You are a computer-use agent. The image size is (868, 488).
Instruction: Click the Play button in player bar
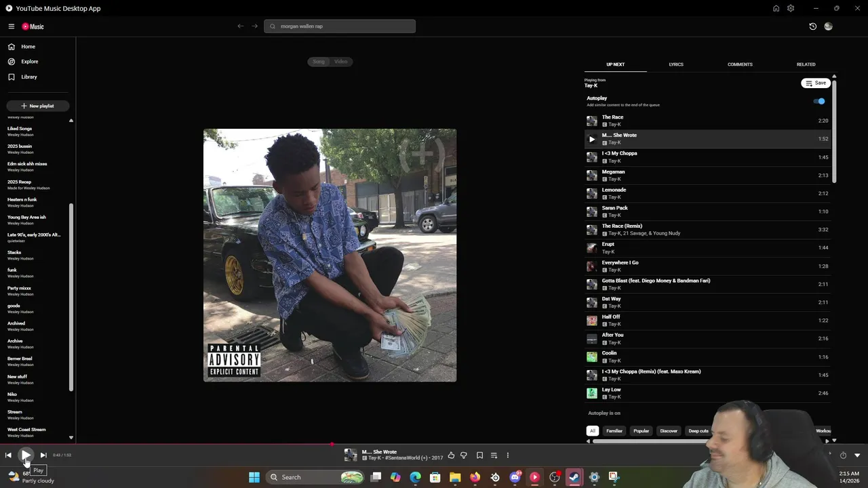pos(26,455)
